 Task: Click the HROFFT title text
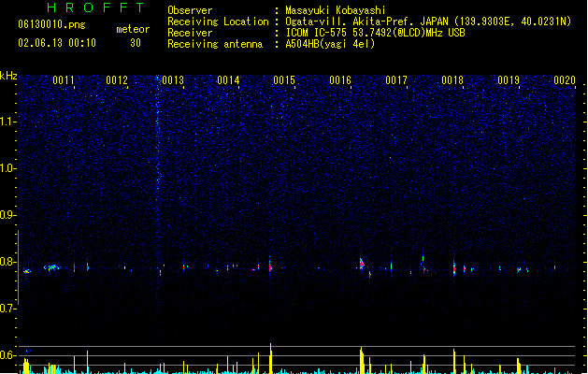(95, 7)
